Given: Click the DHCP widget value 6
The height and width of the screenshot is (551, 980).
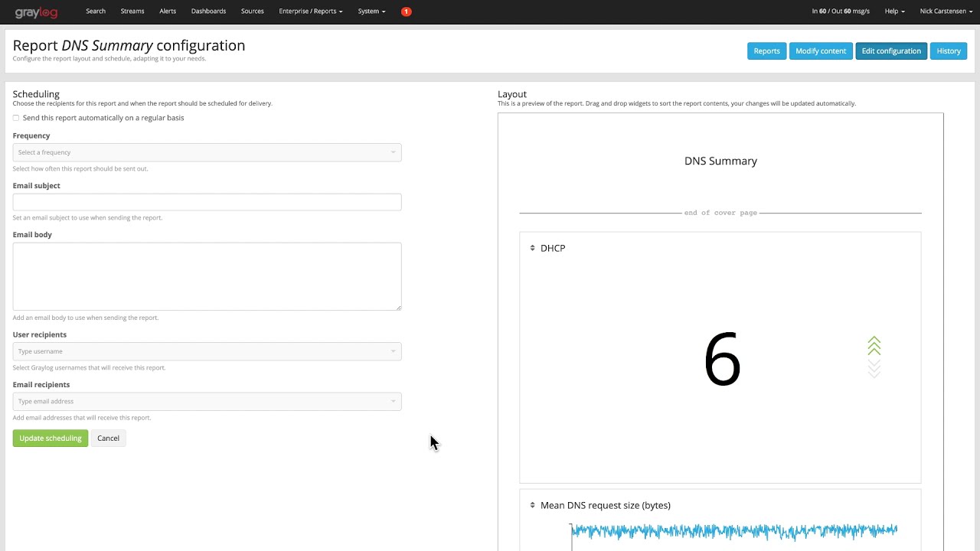Looking at the screenshot, I should pyautogui.click(x=722, y=360).
